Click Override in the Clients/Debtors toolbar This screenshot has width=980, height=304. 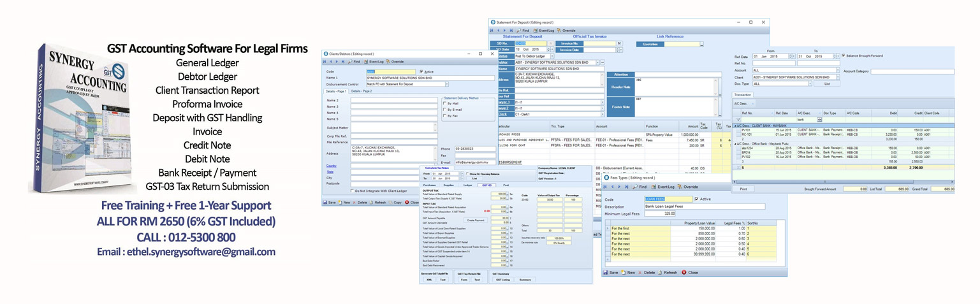point(396,62)
